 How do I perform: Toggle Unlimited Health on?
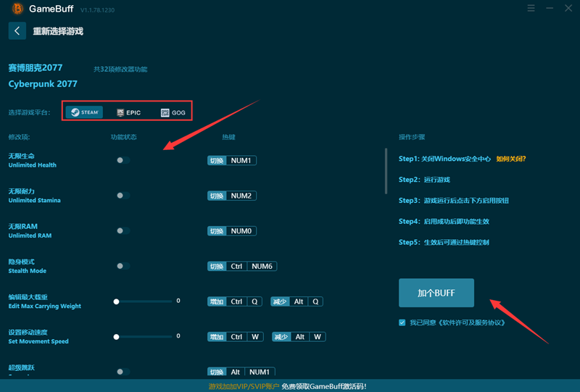123,160
